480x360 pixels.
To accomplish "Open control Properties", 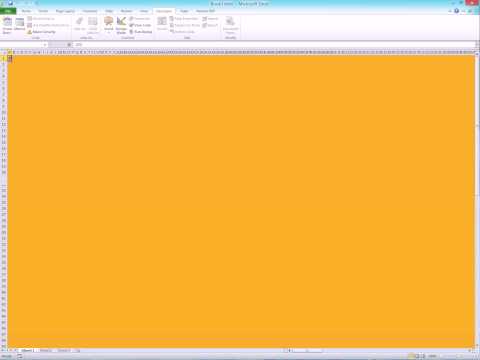I will (x=140, y=19).
